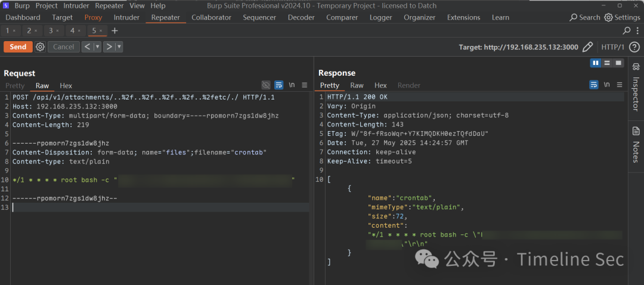Close Repeater tab 1
The height and width of the screenshot is (285, 644).
(14, 31)
